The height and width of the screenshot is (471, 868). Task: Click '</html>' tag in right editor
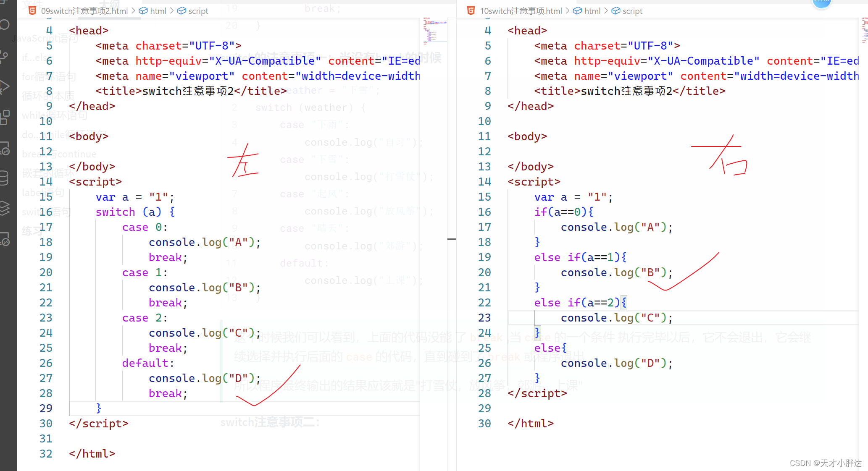[531, 424]
